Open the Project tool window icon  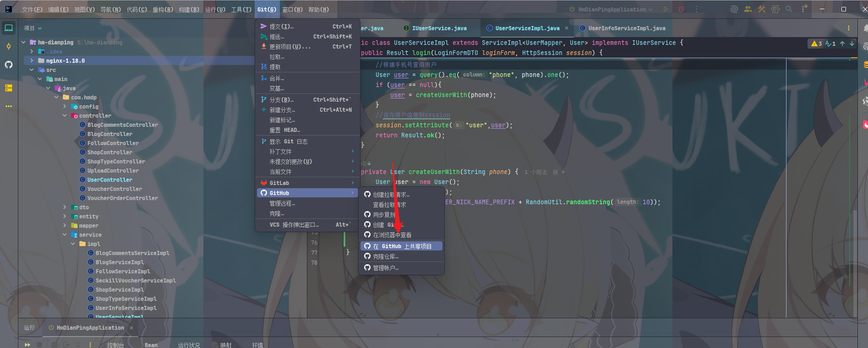click(9, 28)
